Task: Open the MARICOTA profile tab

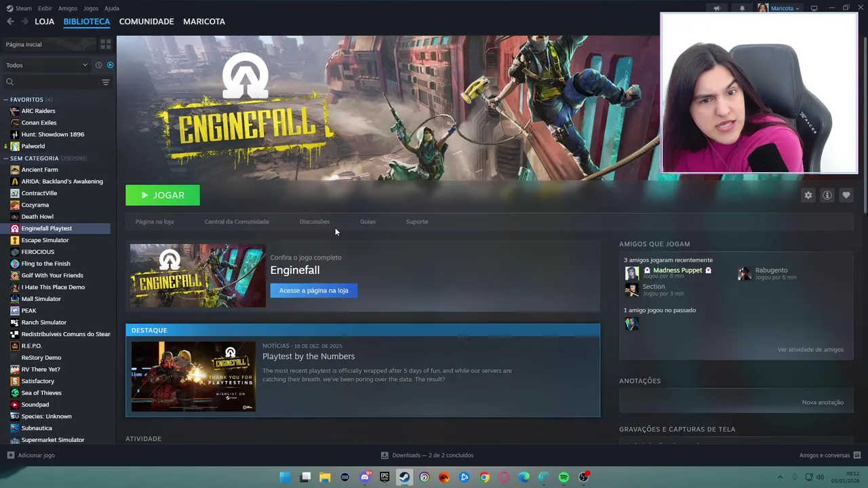Action: coord(204,22)
